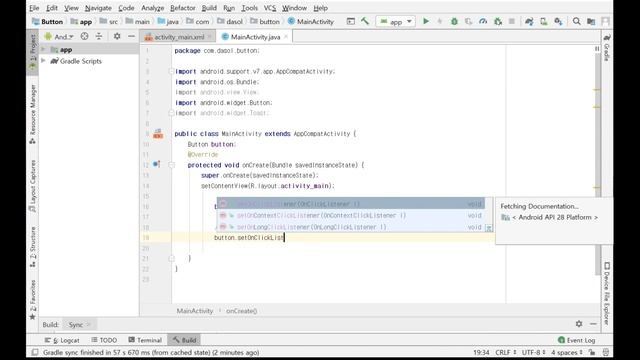Open the File menu
Viewport: 640px width, 360px height.
click(x=34, y=8)
